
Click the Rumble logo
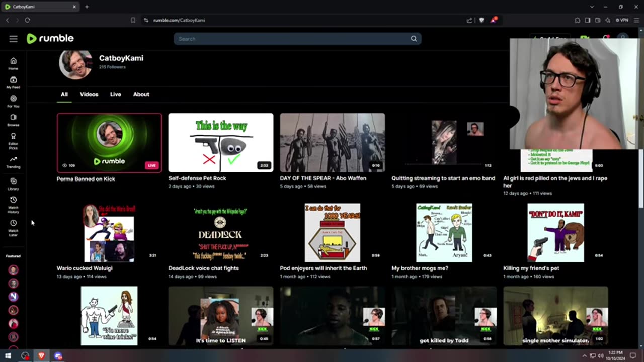50,39
